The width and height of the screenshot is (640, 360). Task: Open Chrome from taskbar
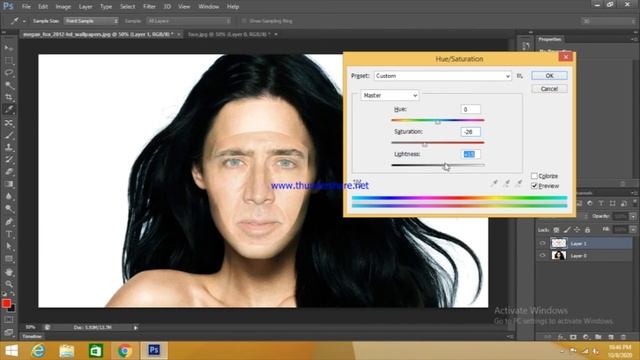point(125,351)
